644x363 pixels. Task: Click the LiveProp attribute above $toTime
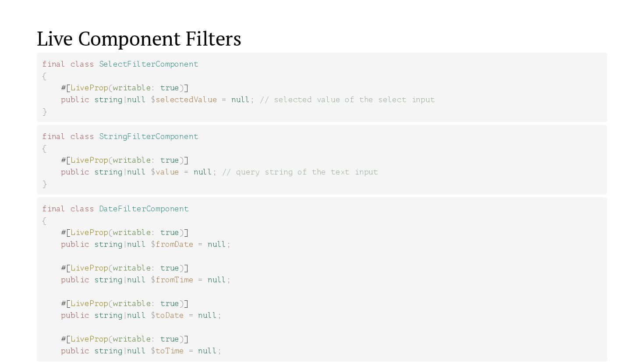point(89,339)
